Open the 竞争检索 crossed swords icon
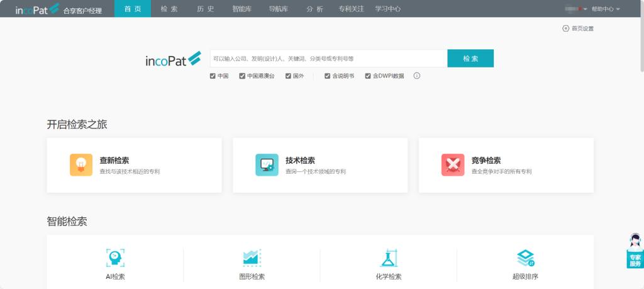 pyautogui.click(x=453, y=165)
